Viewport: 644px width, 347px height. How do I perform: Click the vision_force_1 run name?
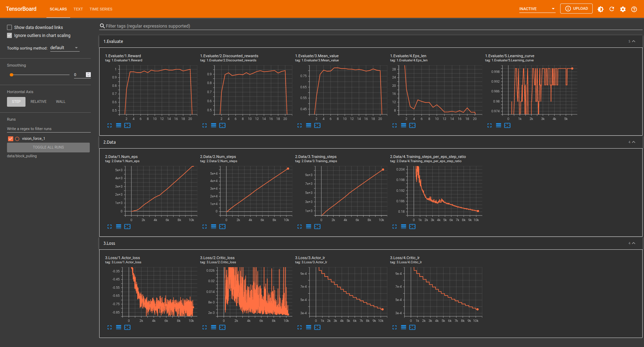point(34,139)
